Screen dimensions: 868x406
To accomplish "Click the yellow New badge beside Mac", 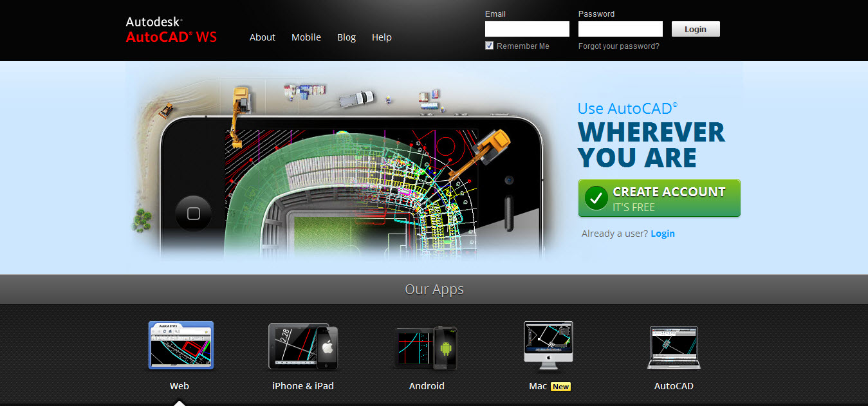I will (x=560, y=387).
